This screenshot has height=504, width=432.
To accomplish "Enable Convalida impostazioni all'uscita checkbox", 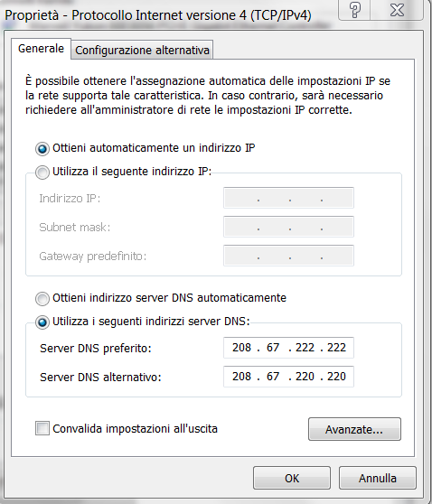I will 42,428.
